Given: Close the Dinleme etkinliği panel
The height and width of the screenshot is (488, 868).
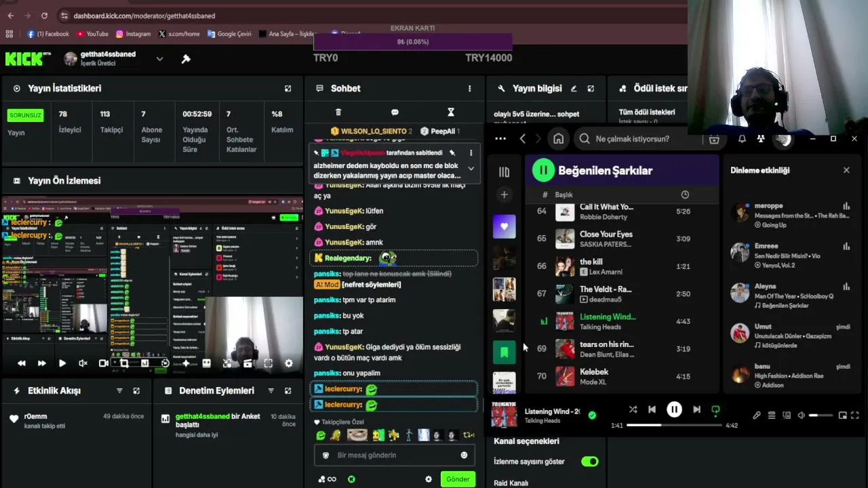Looking at the screenshot, I should tap(846, 170).
